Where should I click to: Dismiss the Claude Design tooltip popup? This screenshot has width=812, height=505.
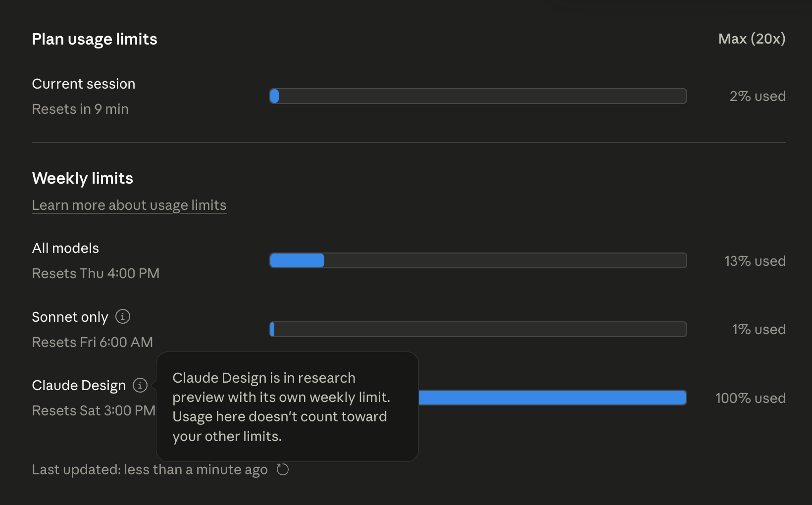point(287,407)
